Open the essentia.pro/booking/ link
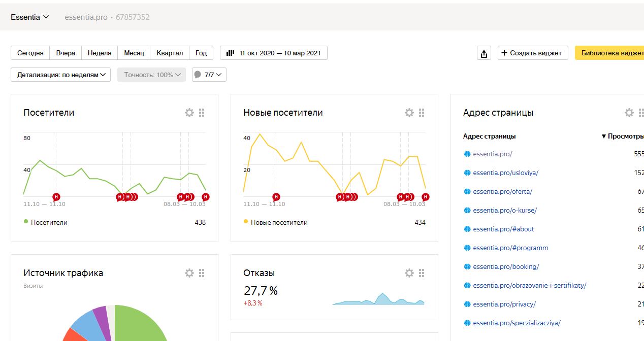 tap(506, 266)
